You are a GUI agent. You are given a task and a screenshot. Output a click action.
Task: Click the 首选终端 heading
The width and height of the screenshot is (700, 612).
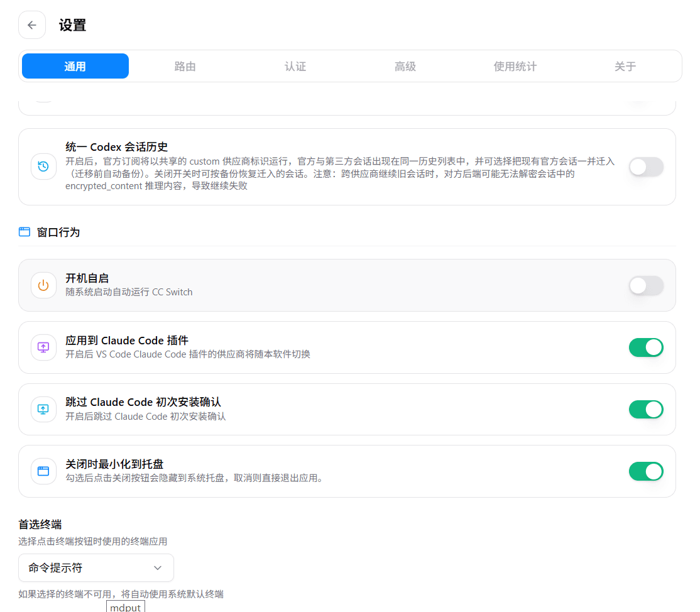point(40,524)
